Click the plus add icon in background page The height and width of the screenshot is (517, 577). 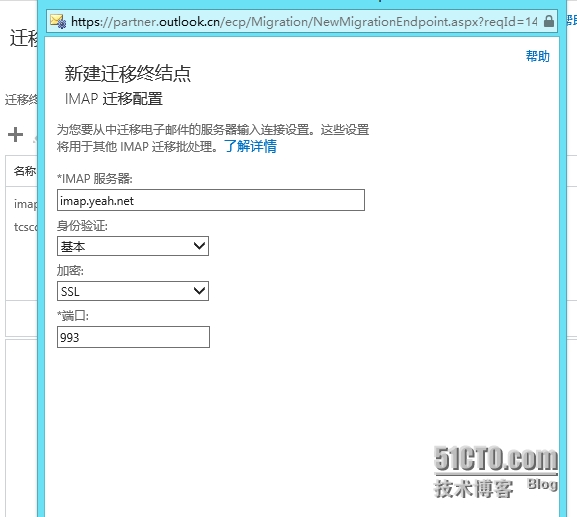point(15,134)
